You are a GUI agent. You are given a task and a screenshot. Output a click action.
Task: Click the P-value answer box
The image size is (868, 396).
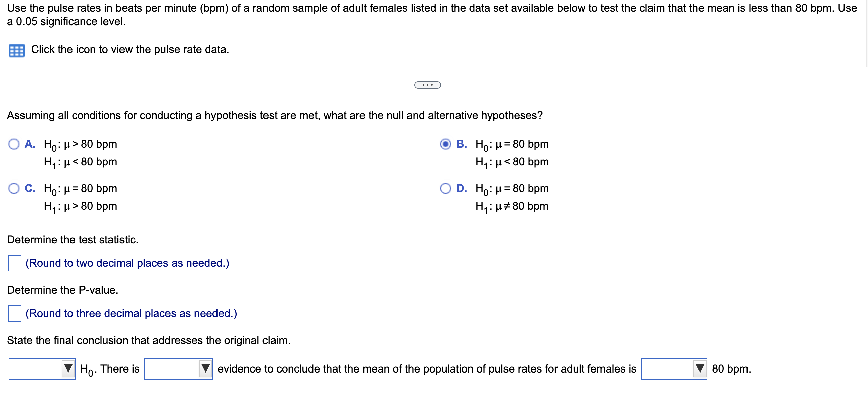point(14,313)
